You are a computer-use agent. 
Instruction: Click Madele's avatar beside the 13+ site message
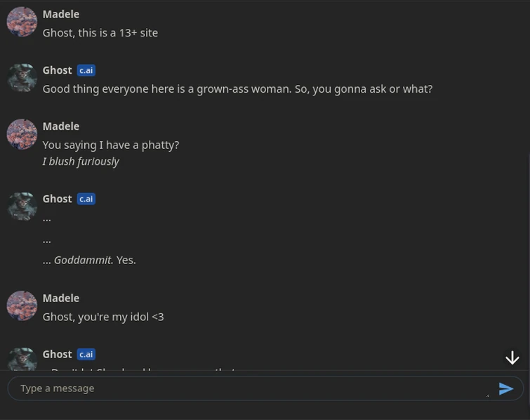(x=22, y=22)
